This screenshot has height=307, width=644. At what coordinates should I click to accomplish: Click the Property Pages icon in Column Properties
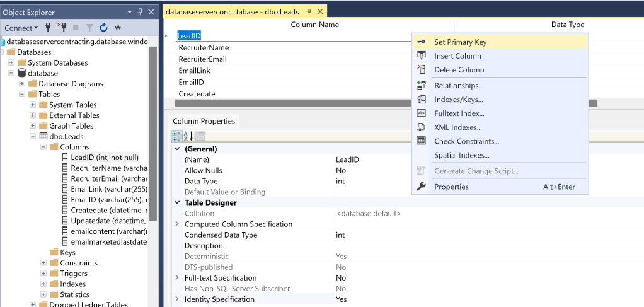200,136
